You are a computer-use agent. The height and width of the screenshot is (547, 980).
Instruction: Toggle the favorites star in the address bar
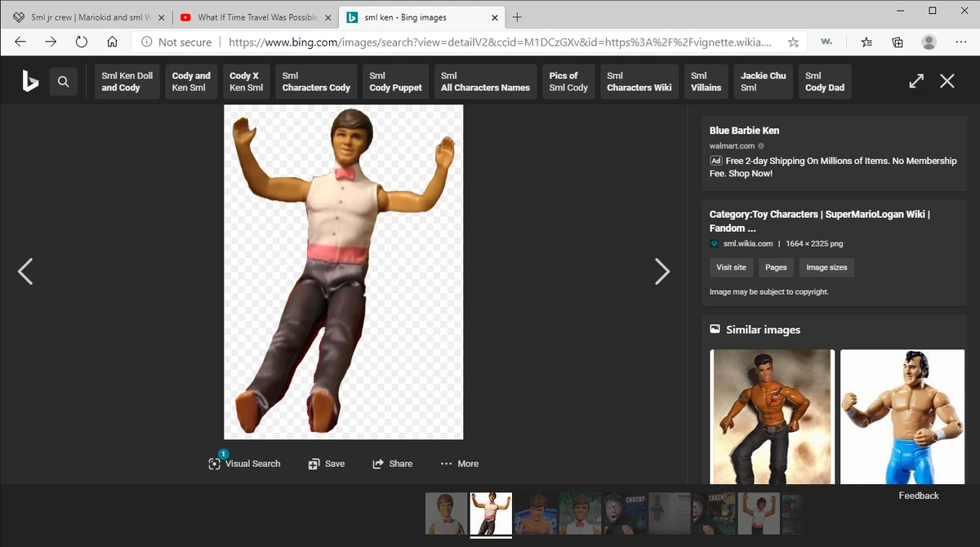[x=793, y=42]
